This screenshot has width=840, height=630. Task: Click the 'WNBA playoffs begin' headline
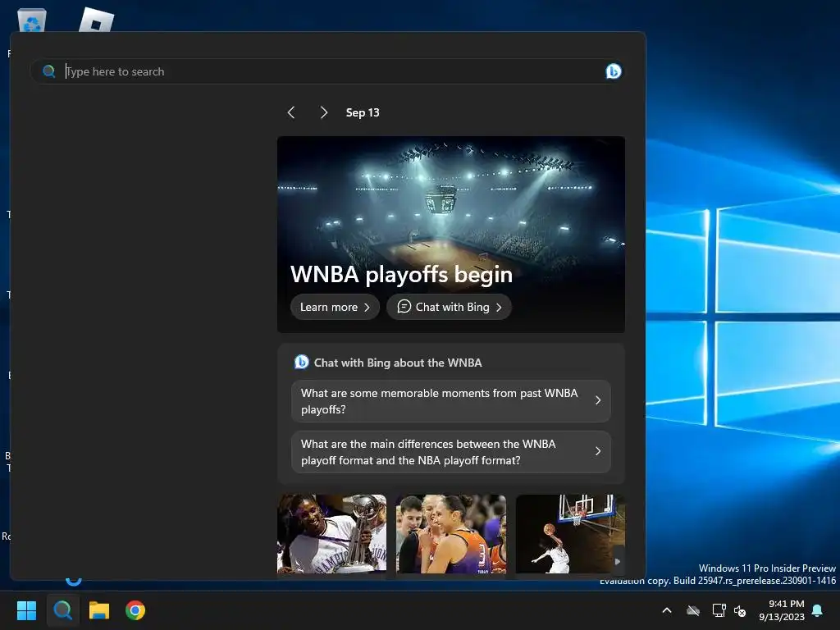(401, 274)
